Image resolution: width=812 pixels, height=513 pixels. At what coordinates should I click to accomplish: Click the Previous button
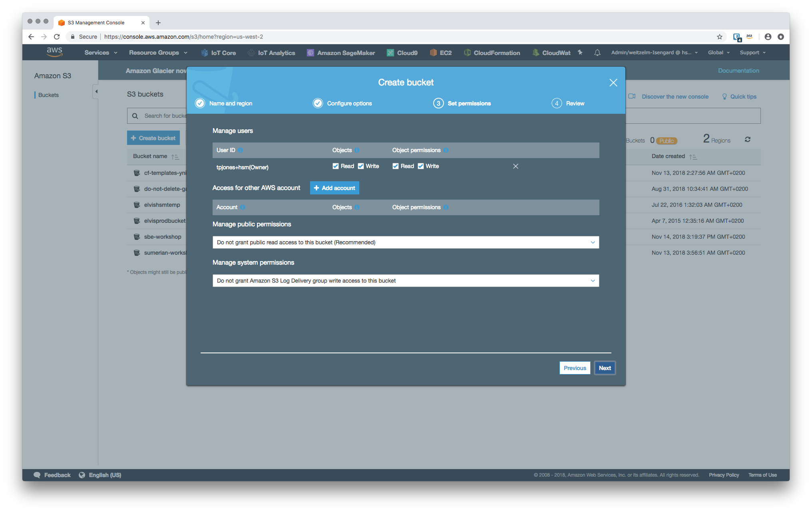click(x=575, y=368)
